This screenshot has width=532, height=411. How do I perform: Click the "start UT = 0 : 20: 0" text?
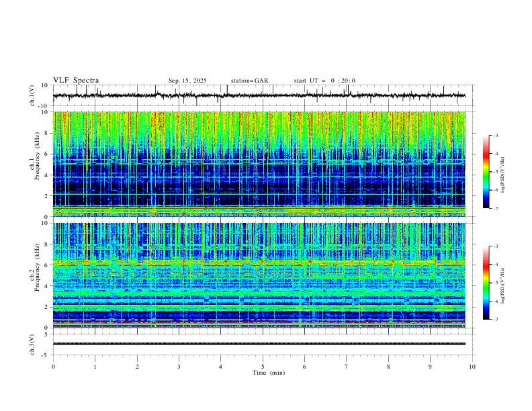pos(324,81)
